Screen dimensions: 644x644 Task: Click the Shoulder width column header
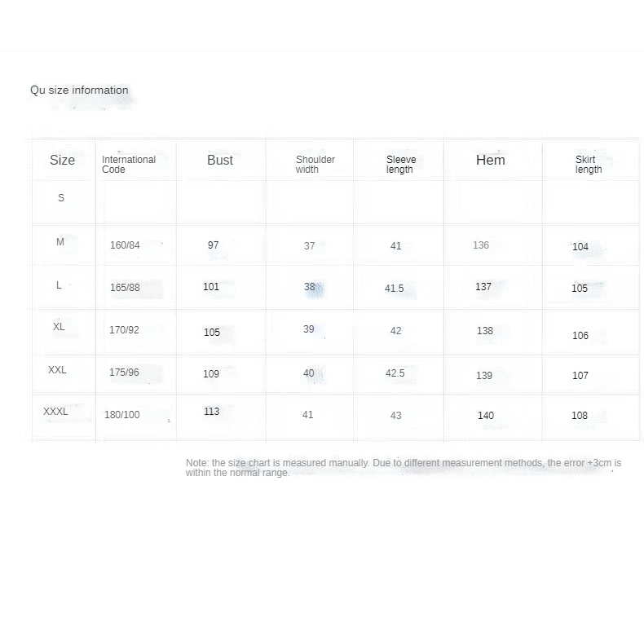[315, 165]
